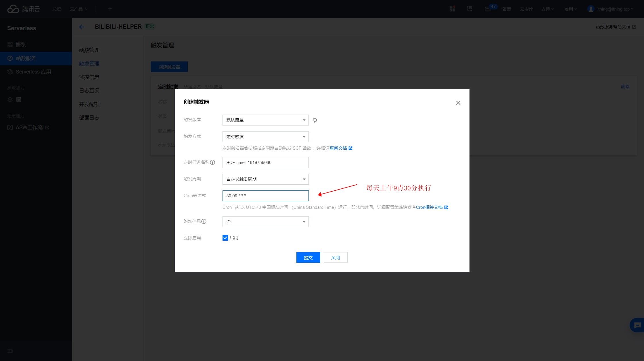This screenshot has width=644, height=361.
Task: Expand the 触发版本 默认流量 dropdown
Action: tap(265, 120)
